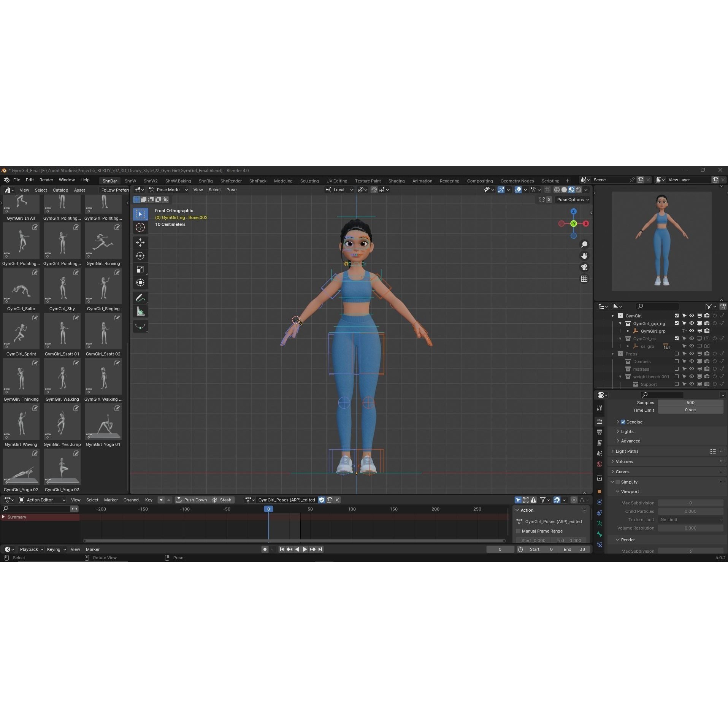This screenshot has height=728, width=728.
Task: Open the Pose menu in viewport header
Action: (x=231, y=190)
